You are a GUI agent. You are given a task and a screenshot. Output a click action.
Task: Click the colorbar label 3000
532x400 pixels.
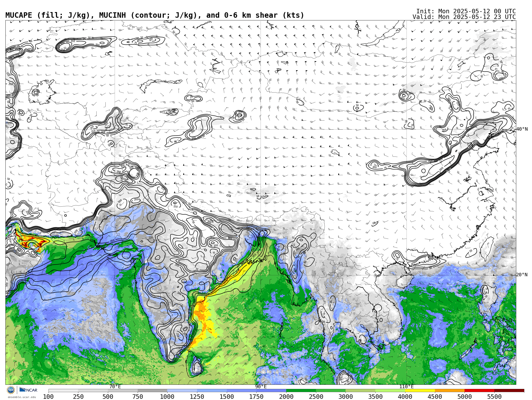tap(346, 397)
